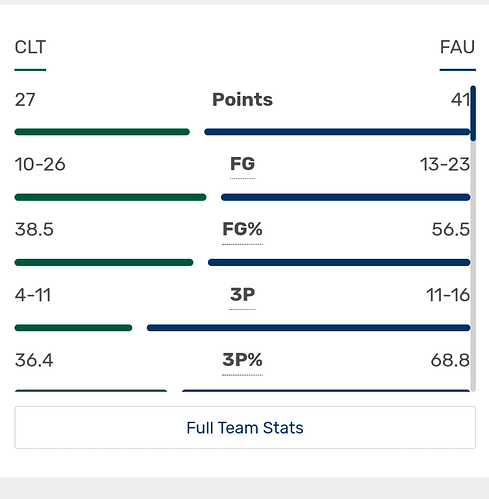This screenshot has height=499, width=489.
Task: Click the Points stat heading
Action: [x=242, y=99]
